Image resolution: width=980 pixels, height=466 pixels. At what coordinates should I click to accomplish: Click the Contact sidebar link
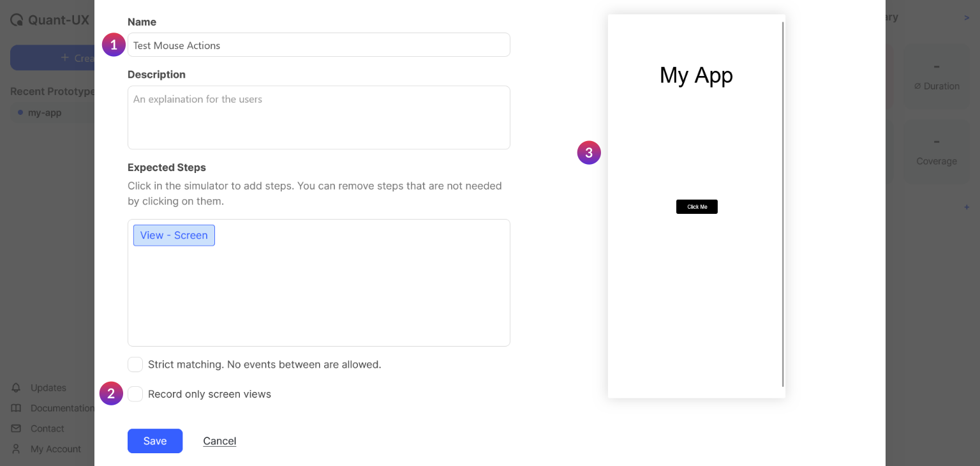pos(47,428)
